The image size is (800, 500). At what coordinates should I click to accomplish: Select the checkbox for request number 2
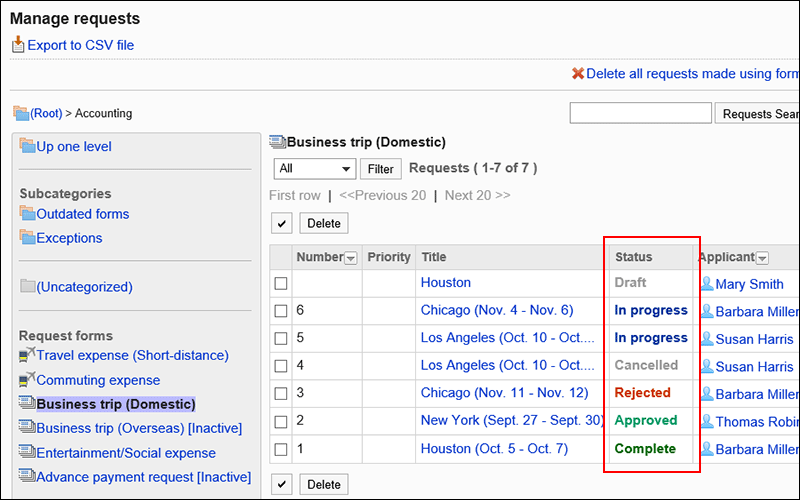click(x=281, y=421)
